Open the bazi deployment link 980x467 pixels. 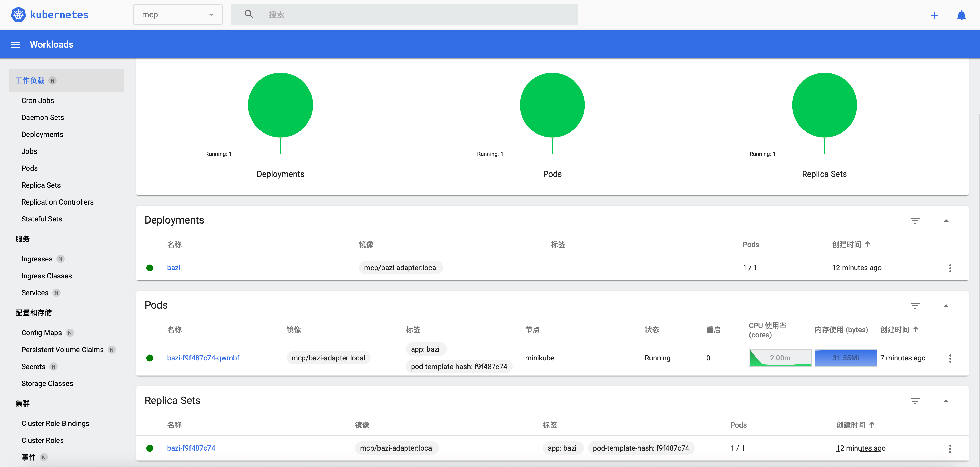pos(174,268)
